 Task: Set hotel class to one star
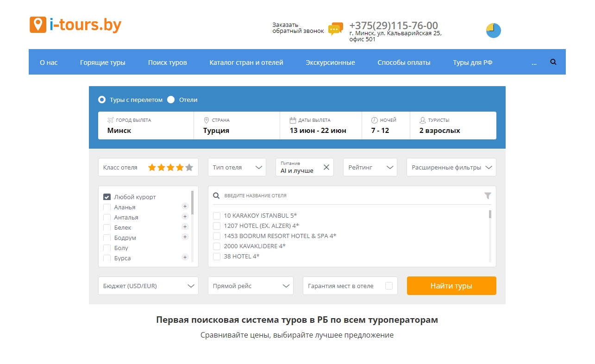pos(152,167)
